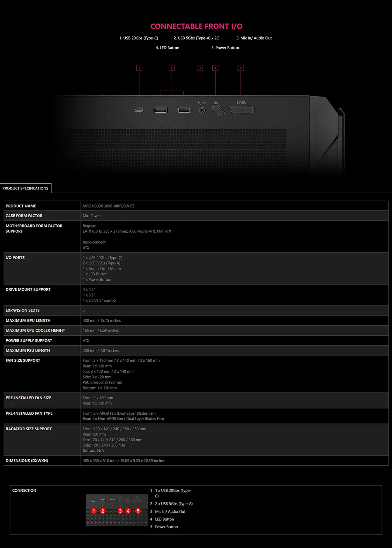Click 'Top: 3 x 120 mm / 3 x 140 mm' line
This screenshot has height=548, width=392.
[x=108, y=372]
